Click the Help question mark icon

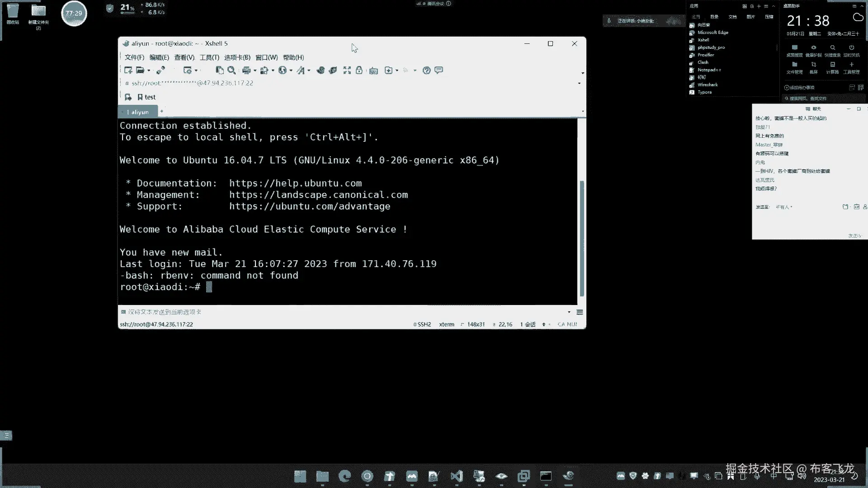point(426,70)
